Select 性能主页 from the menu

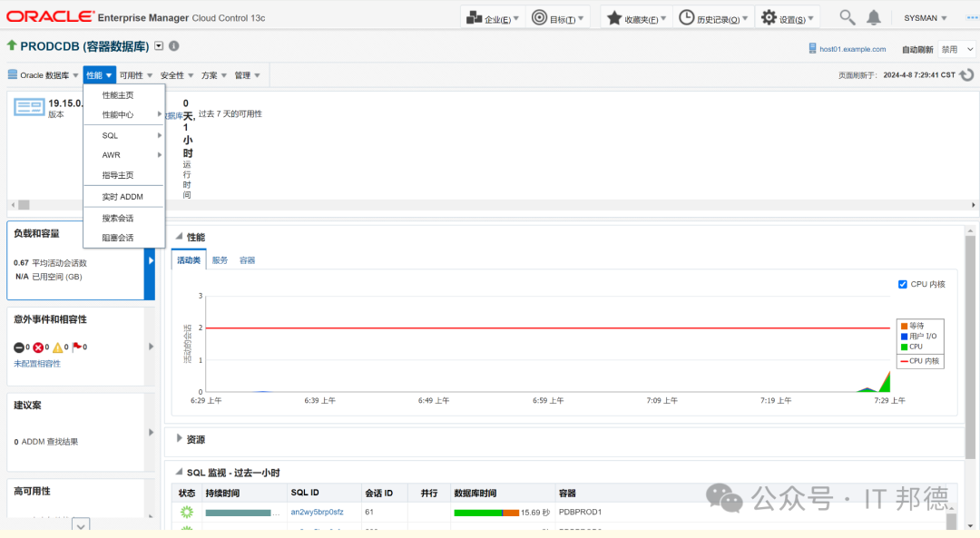(117, 95)
